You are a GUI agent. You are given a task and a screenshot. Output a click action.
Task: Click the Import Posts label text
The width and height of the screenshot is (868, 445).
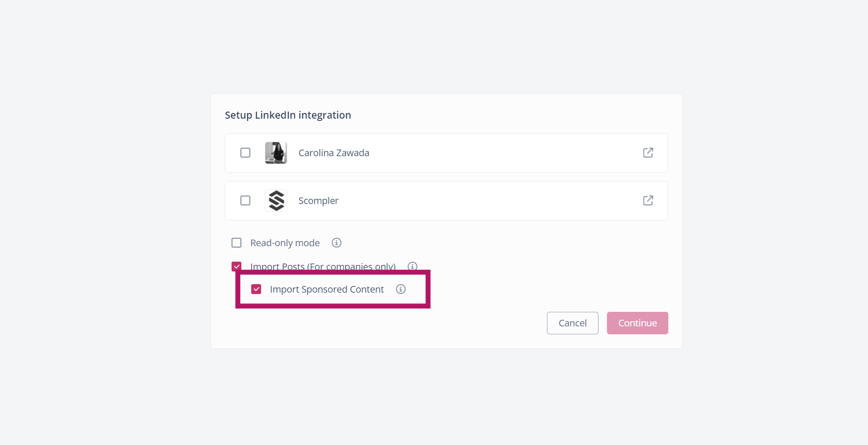322,266
